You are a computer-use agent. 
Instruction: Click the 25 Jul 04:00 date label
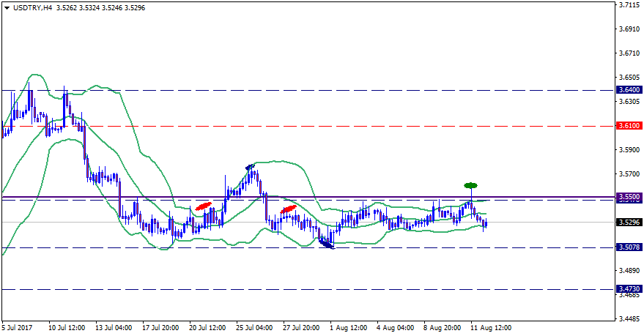click(255, 328)
